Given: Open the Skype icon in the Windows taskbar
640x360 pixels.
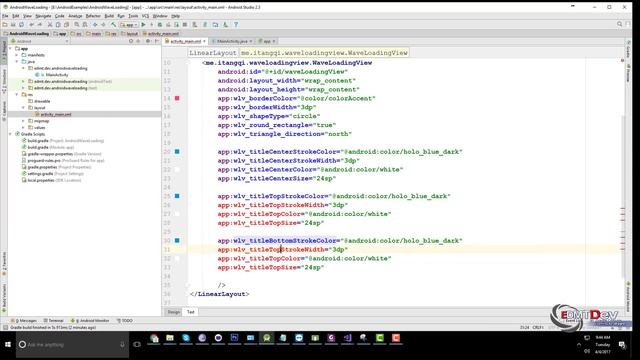Looking at the screenshot, I should [186, 338].
